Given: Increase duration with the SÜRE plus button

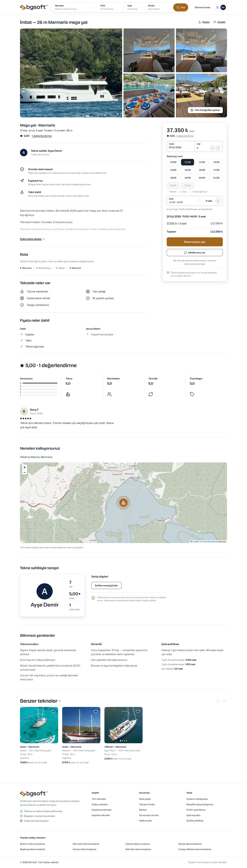Looking at the screenshot, I should tap(218, 201).
